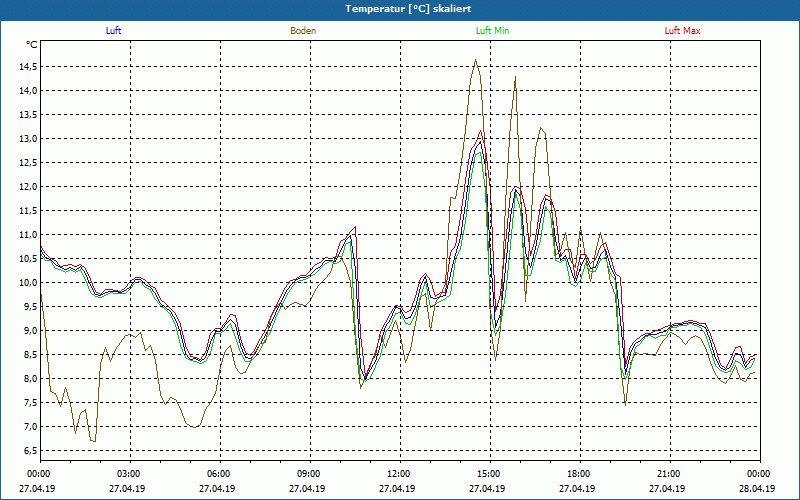Click the 7,0 y-axis value

coord(30,427)
